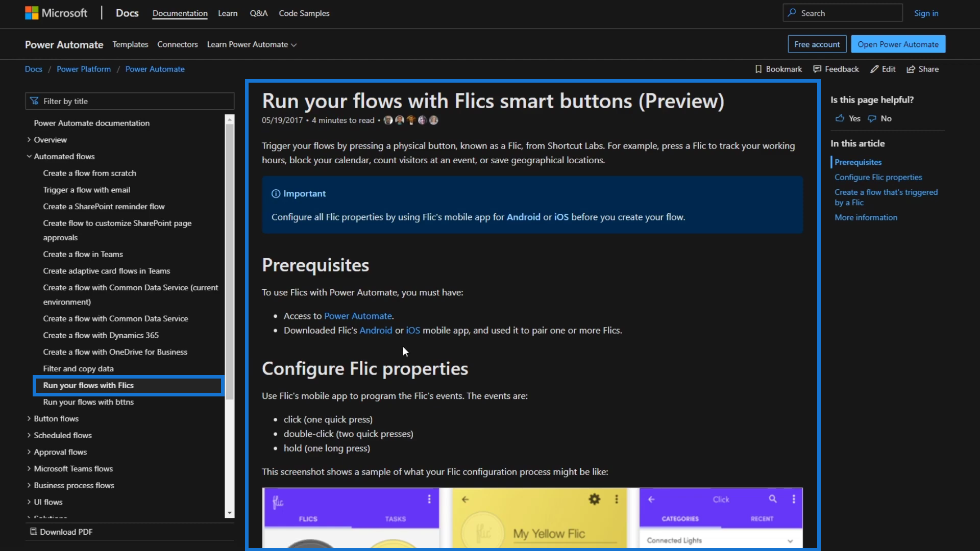Click Yellow Flic screenshot thumbnail
This screenshot has height=551, width=980.
[x=540, y=517]
